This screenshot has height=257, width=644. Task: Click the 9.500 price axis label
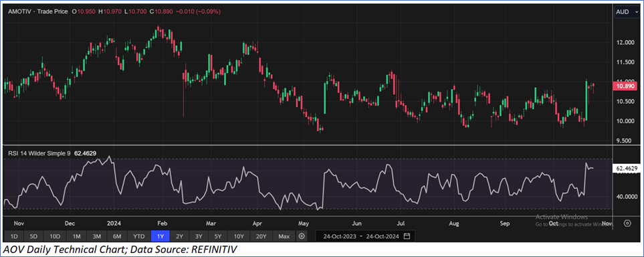[x=625, y=141]
